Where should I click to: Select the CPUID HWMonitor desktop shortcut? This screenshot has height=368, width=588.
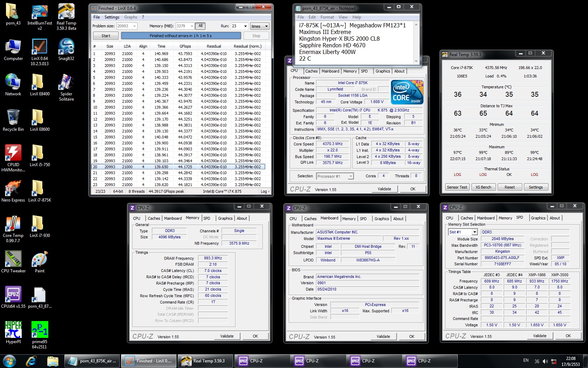[13, 158]
